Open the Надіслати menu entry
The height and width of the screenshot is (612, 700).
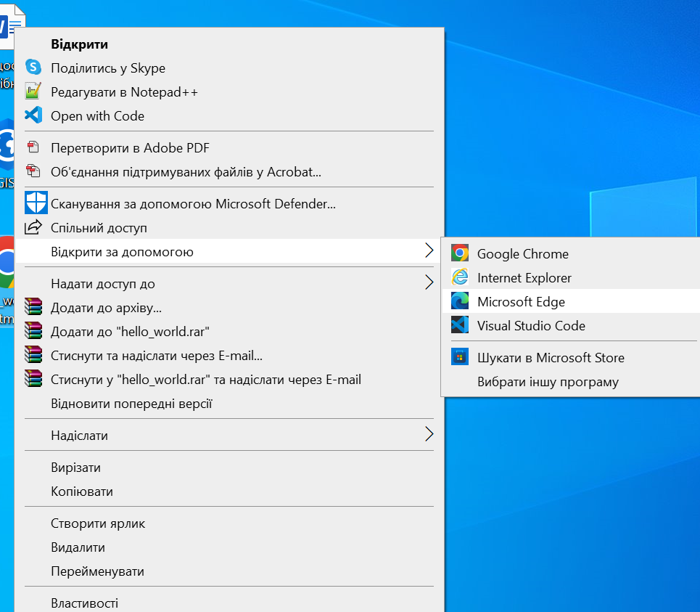tap(230, 436)
